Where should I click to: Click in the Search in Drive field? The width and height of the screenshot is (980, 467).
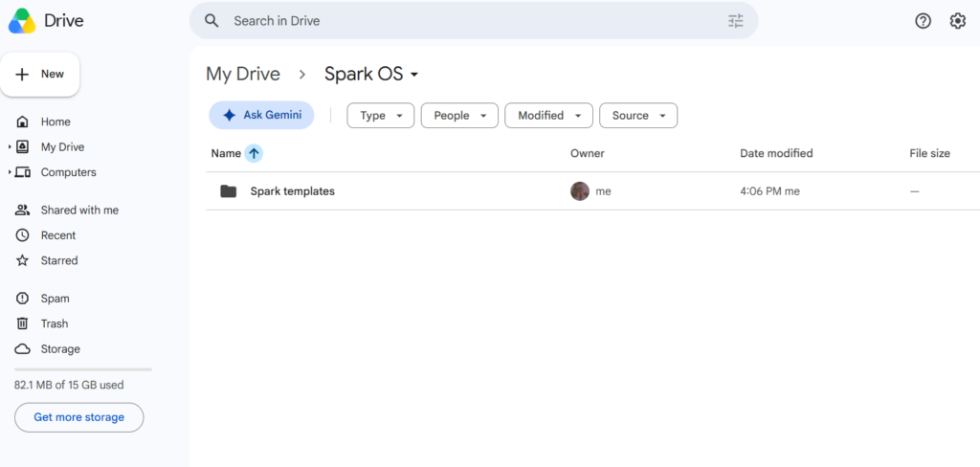coord(474,21)
